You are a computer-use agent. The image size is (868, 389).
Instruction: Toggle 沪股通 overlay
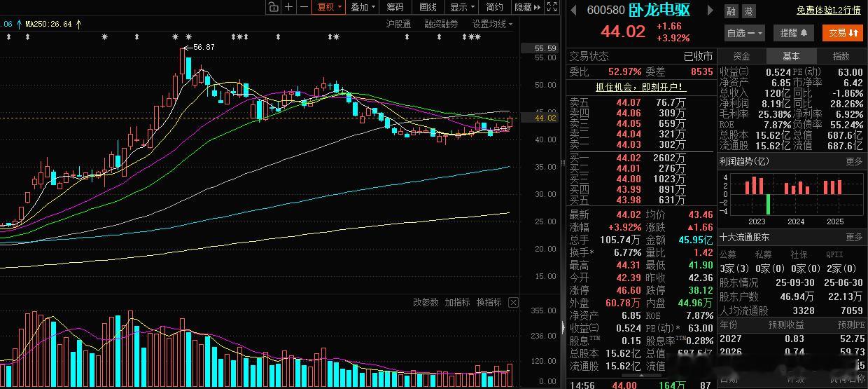(398, 24)
